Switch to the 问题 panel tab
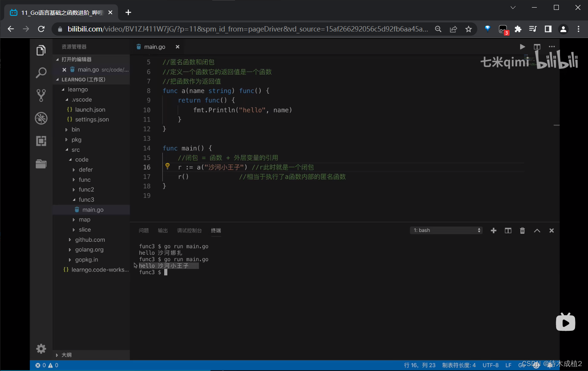 coord(144,231)
